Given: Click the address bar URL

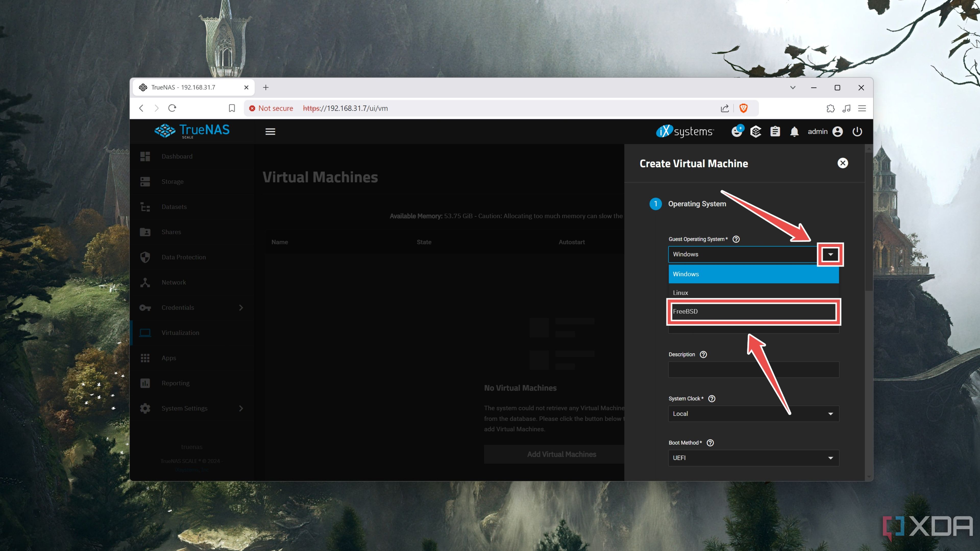Looking at the screenshot, I should click(346, 108).
